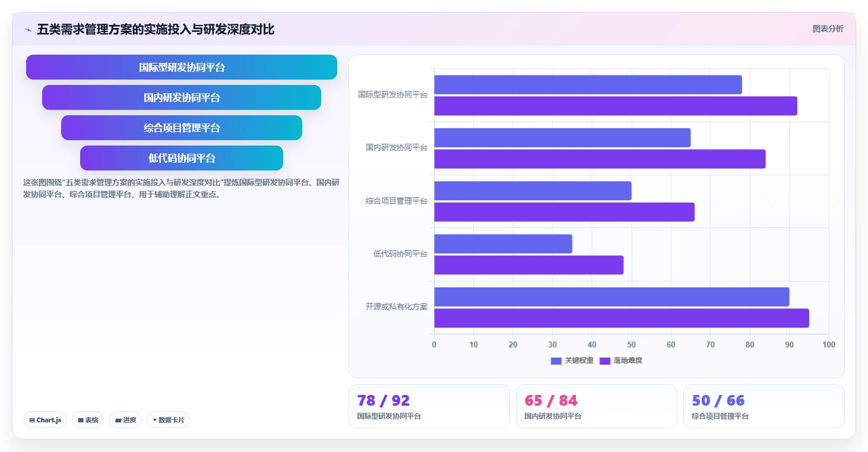Click the 图表分析 label in header

(x=828, y=29)
